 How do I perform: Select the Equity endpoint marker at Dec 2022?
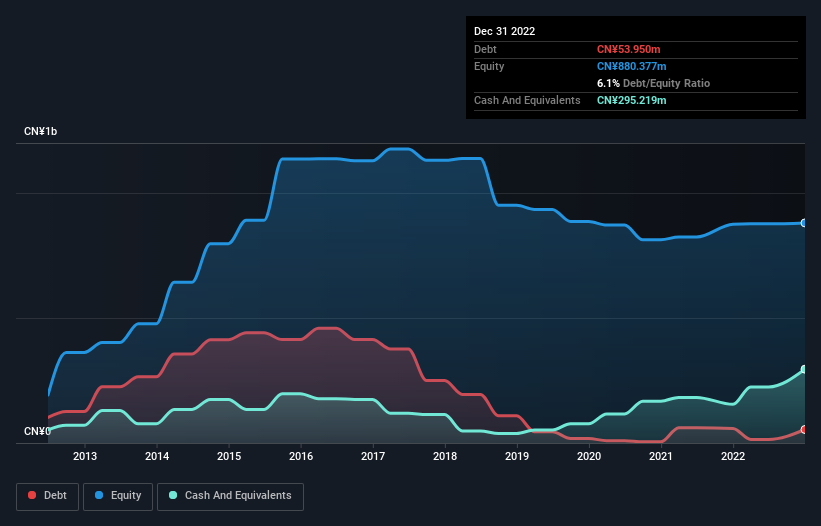(804, 223)
